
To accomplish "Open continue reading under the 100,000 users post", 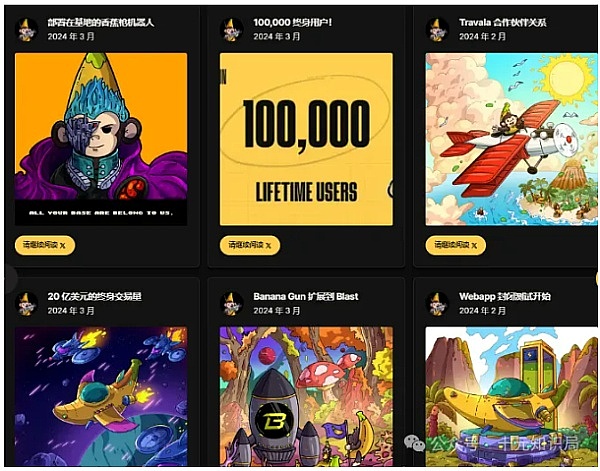I will tap(250, 245).
